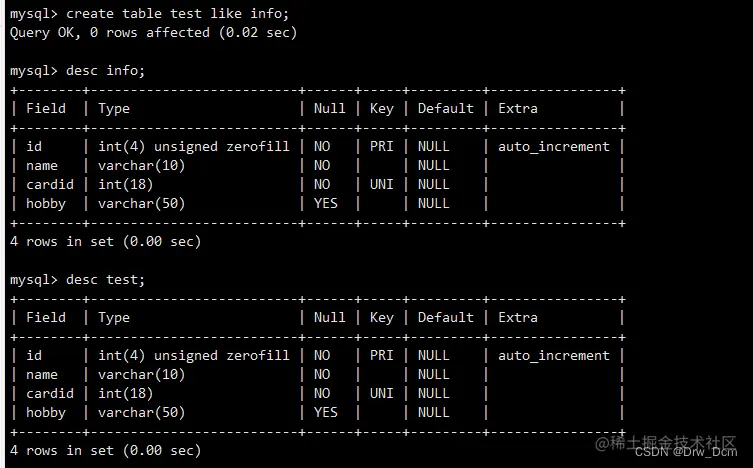Click the 'create table test like info' command
This screenshot has height=468, width=753.
click(177, 13)
